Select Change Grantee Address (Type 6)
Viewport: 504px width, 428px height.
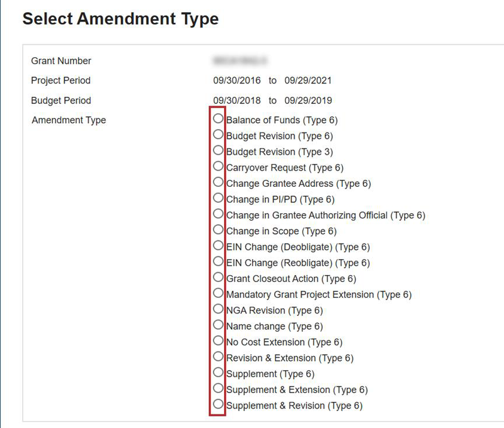[x=218, y=182]
